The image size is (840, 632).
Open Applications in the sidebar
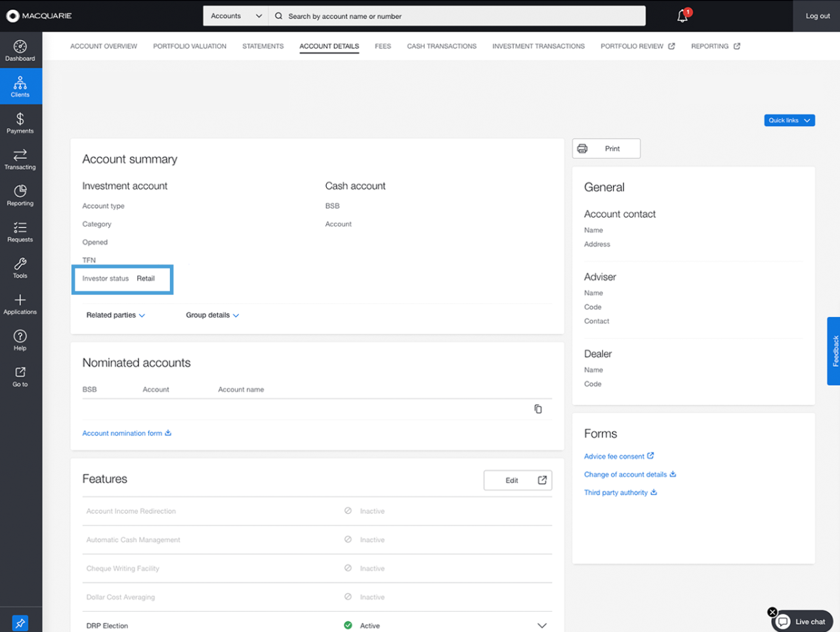(x=20, y=304)
